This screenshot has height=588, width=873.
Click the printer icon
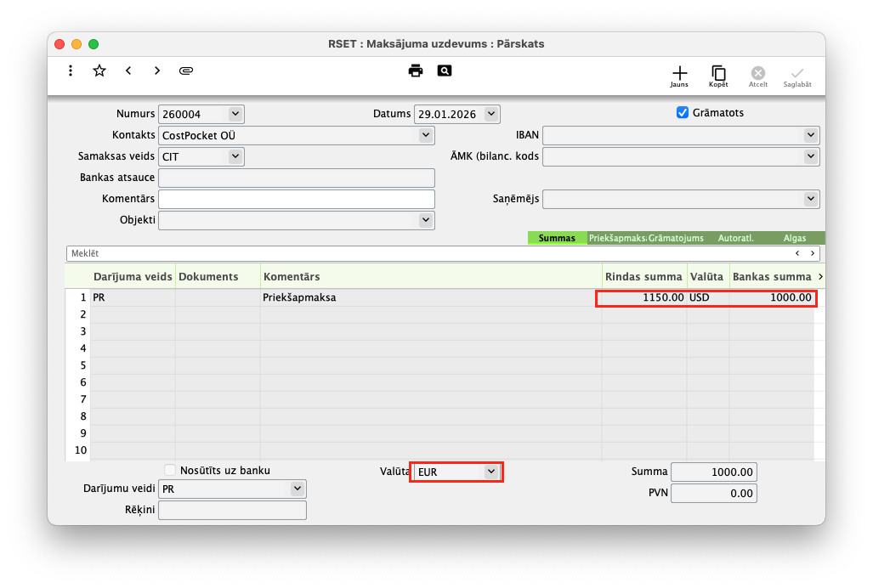(416, 71)
